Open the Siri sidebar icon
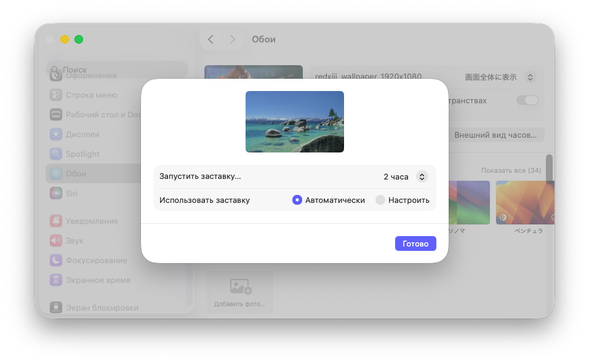Screen dimensions: 589x364 click(56, 193)
